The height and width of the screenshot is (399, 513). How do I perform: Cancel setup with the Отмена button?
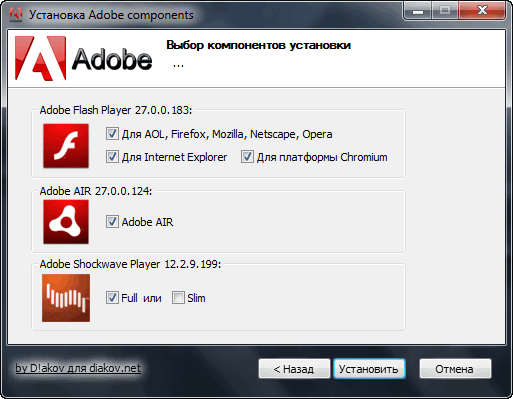tap(455, 369)
